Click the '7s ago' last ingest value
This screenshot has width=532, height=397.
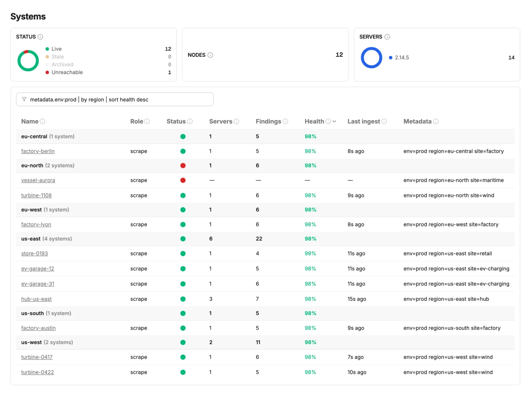point(355,357)
